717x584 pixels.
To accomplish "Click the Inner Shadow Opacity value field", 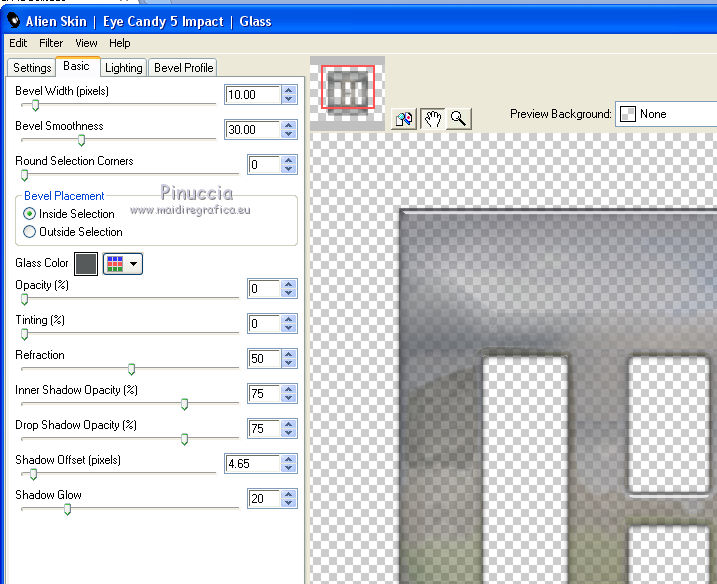I will [x=264, y=394].
